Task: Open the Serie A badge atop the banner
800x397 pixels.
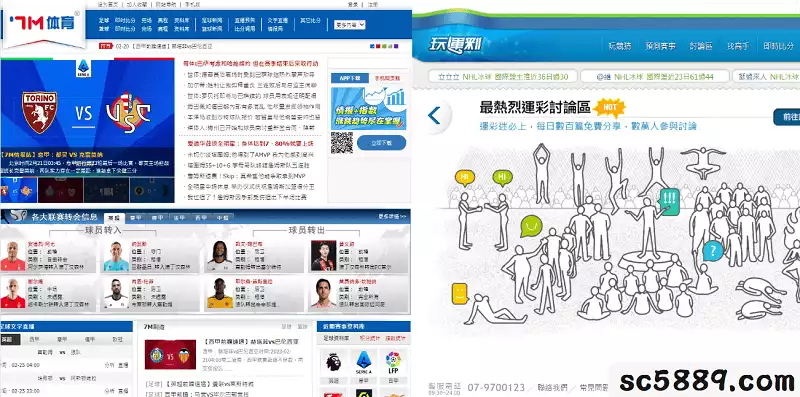Action: (x=83, y=69)
